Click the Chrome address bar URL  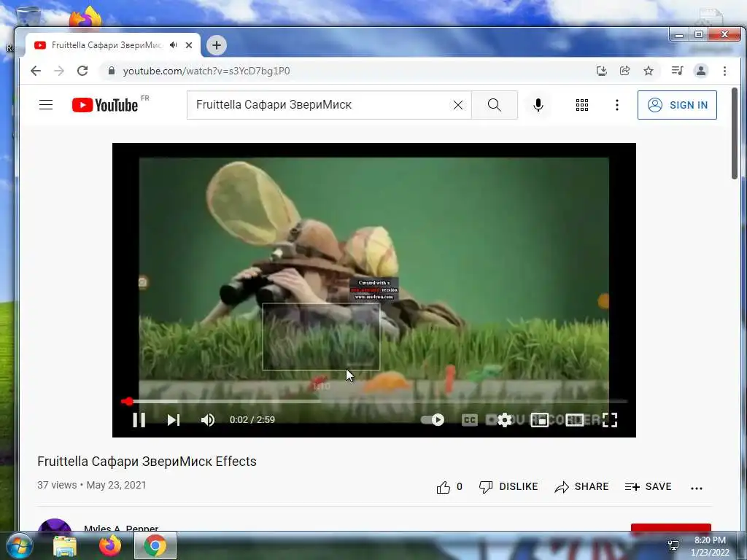pyautogui.click(x=206, y=71)
